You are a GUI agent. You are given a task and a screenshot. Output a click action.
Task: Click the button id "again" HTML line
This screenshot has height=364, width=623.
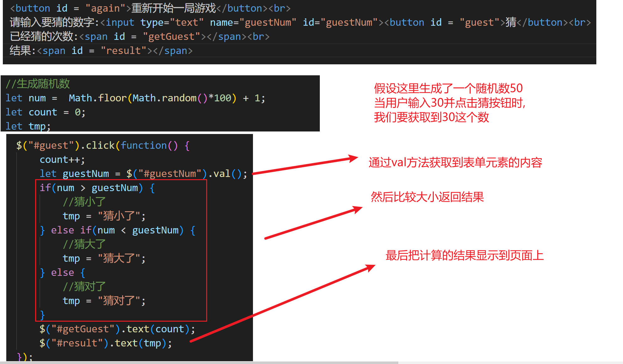[150, 8]
